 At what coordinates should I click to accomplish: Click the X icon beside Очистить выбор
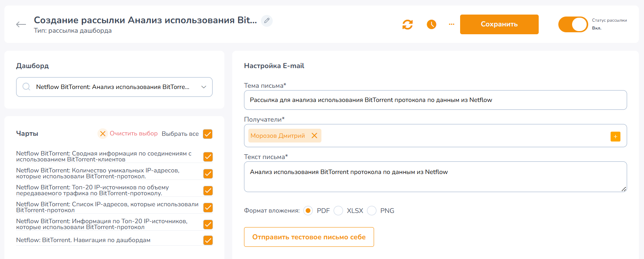coord(103,134)
